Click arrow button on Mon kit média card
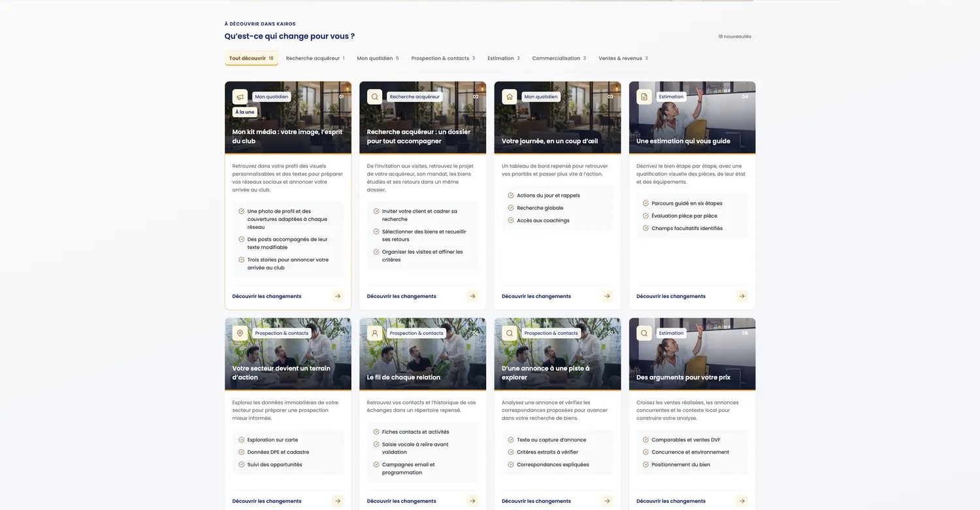The width and height of the screenshot is (980, 510). point(338,296)
